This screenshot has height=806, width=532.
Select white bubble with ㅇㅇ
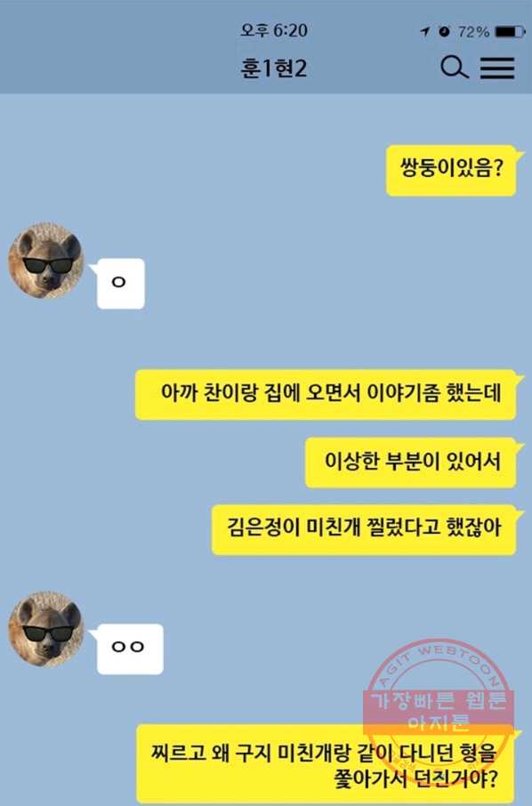(130, 649)
